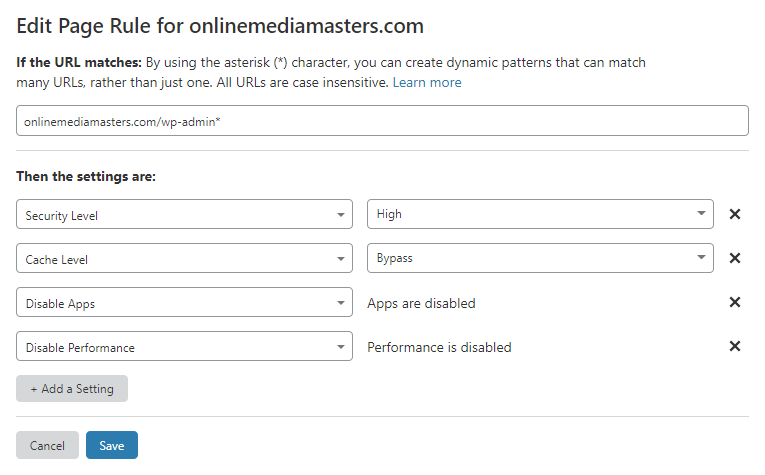Image resolution: width=765 pixels, height=475 pixels.
Task: Click the Add a Setting button
Action: pyautogui.click(x=72, y=389)
